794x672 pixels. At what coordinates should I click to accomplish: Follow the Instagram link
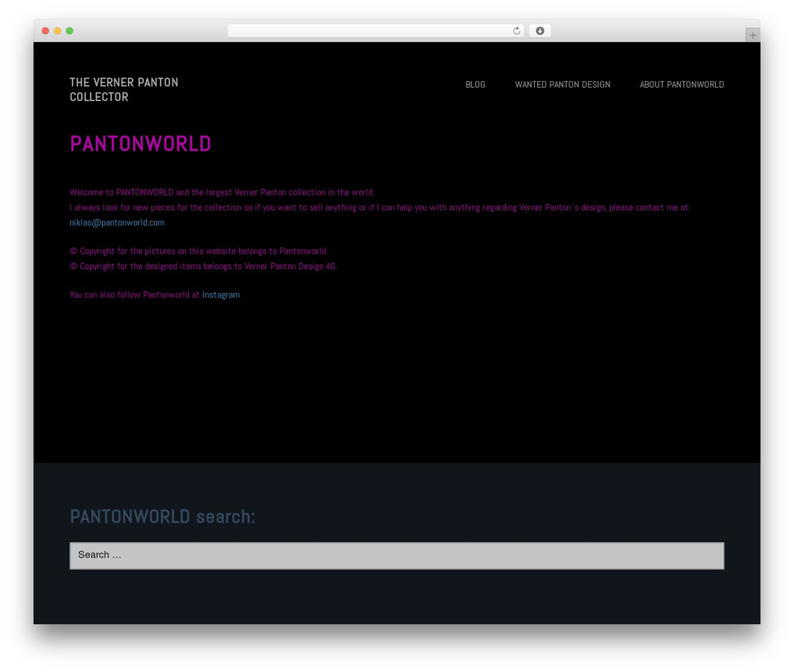[221, 295]
